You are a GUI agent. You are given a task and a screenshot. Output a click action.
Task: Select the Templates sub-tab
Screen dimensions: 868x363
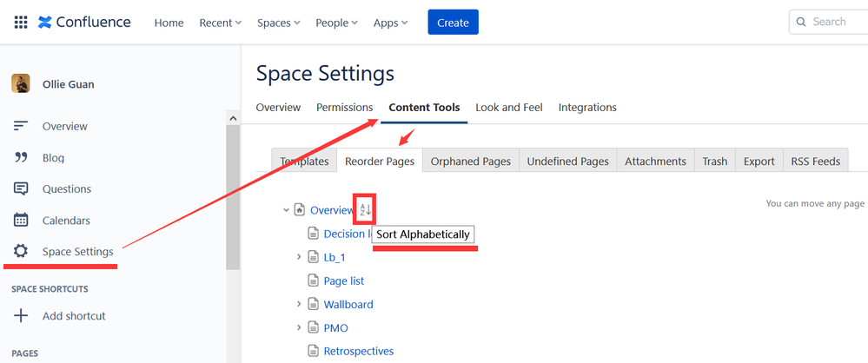tap(304, 161)
